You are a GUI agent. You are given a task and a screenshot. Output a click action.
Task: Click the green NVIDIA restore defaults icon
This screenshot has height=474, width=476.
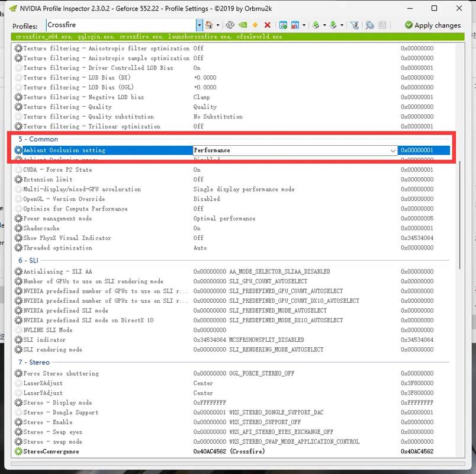click(242, 25)
